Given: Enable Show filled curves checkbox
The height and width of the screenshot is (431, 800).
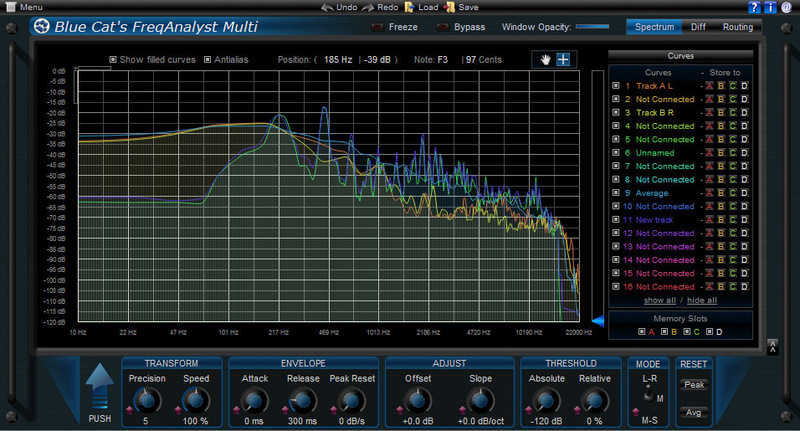Looking at the screenshot, I should (x=113, y=60).
